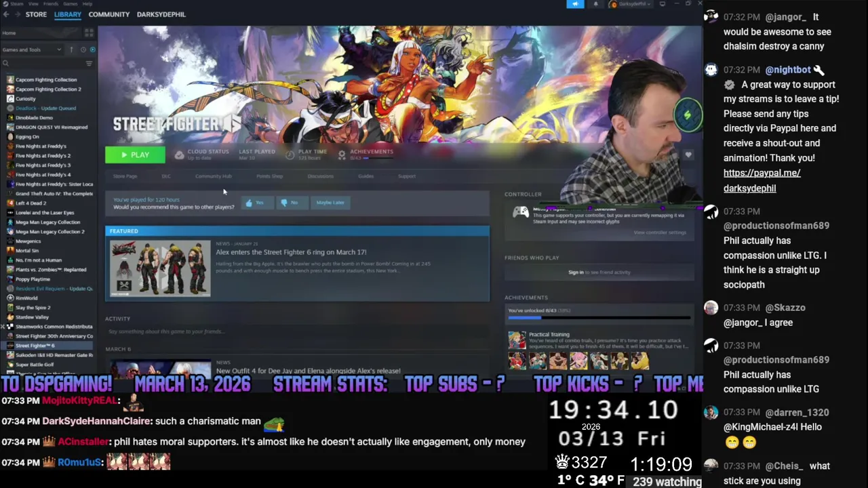This screenshot has width=868, height=488.
Task: Click the Five Nights at Freddy's 3 icon
Action: coord(10,165)
